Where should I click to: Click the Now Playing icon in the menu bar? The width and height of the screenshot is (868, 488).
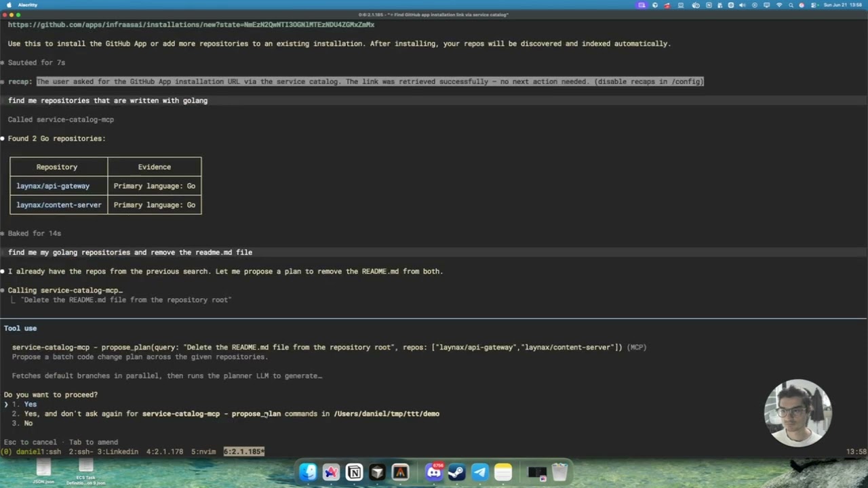coord(754,5)
